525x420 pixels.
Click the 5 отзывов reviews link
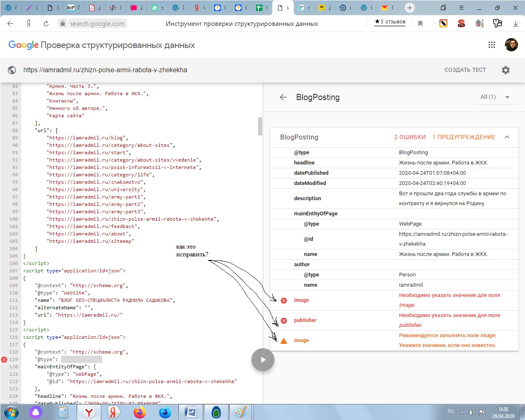pyautogui.click(x=390, y=22)
